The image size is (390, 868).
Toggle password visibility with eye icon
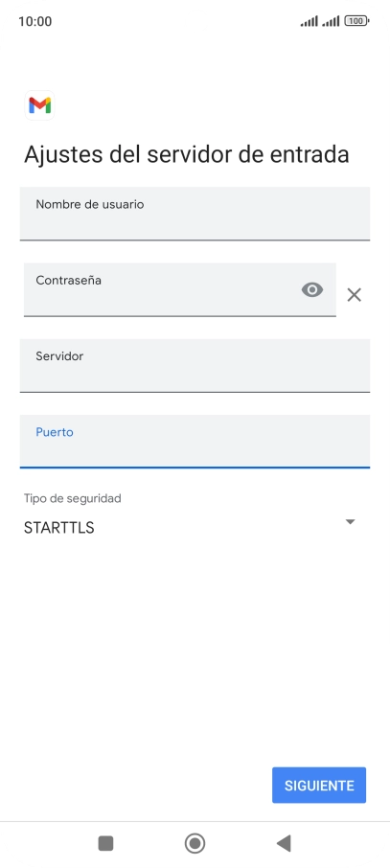(x=311, y=289)
